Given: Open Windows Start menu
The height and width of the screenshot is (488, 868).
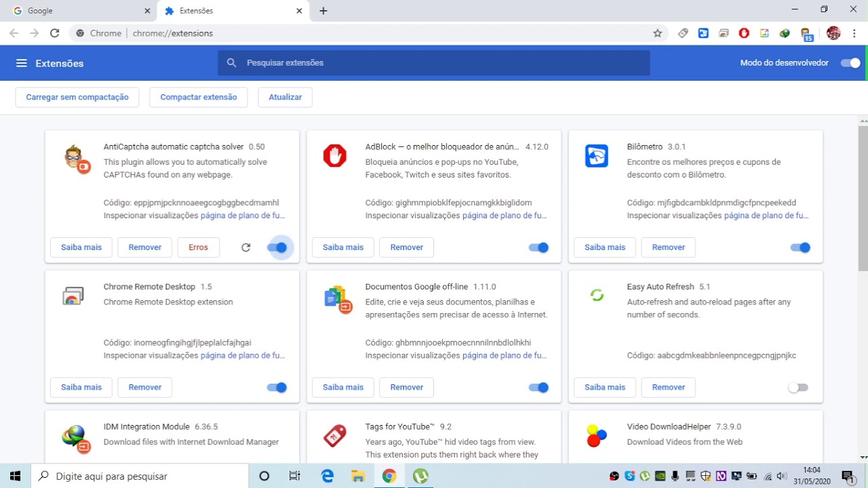Looking at the screenshot, I should point(15,476).
